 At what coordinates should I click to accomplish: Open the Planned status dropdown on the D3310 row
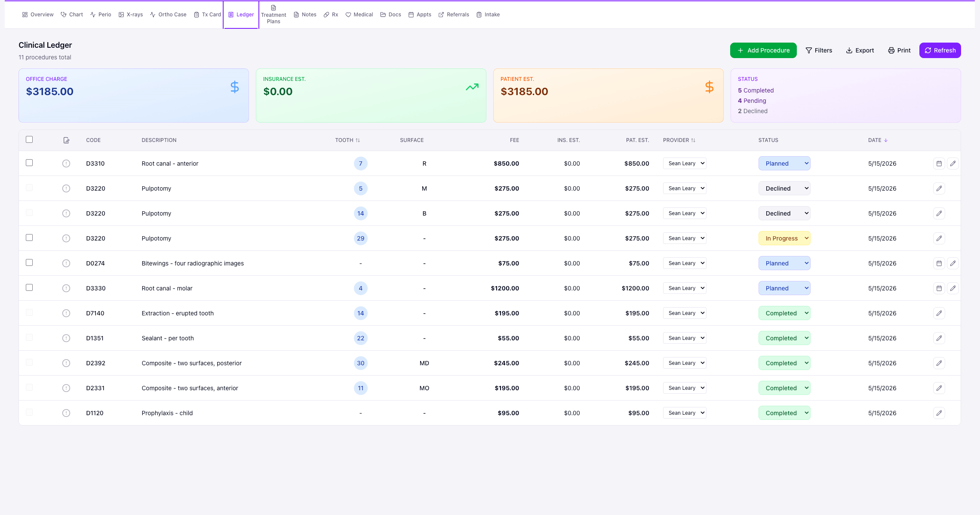784,163
